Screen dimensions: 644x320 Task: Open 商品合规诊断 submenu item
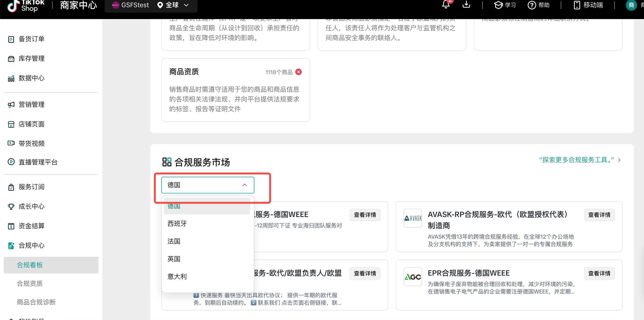click(36, 302)
